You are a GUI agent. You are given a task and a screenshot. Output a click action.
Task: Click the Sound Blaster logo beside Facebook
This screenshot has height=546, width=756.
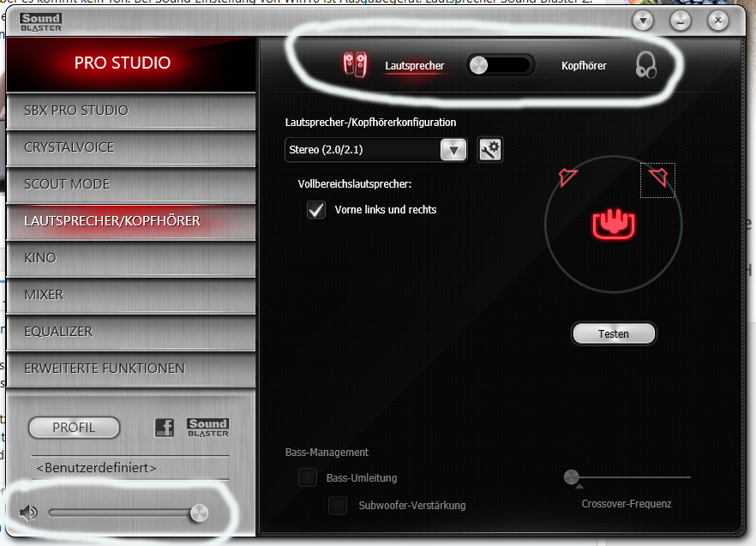click(207, 428)
